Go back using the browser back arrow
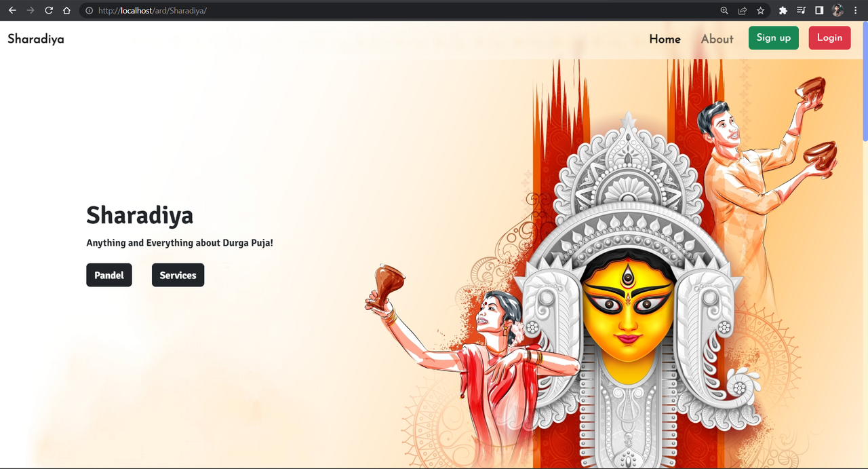868x469 pixels. click(12, 10)
